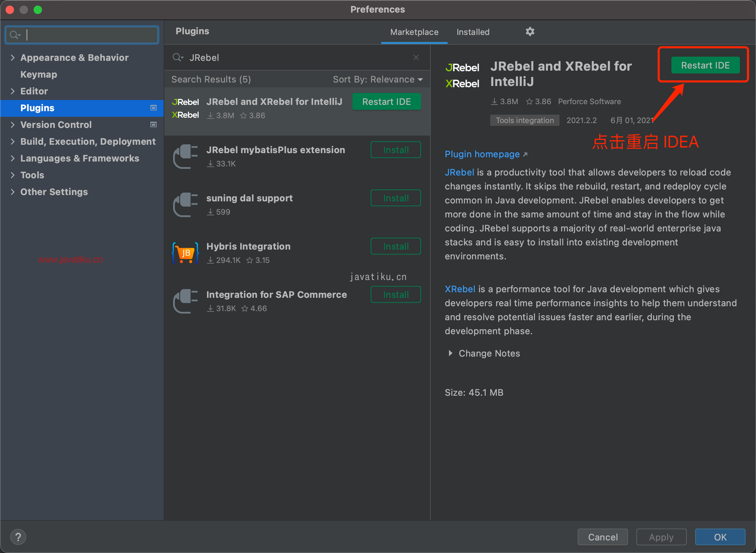Click the OK button
Viewport: 756px width, 553px height.
coord(720,537)
